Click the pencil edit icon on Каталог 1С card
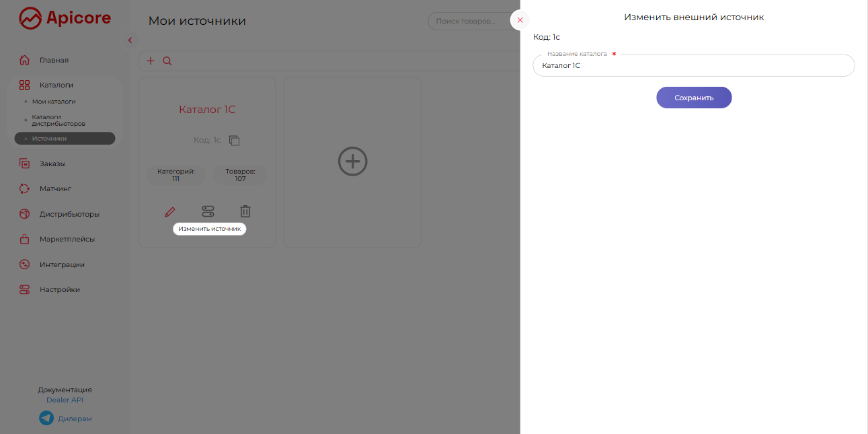Image resolution: width=868 pixels, height=434 pixels. click(x=170, y=212)
